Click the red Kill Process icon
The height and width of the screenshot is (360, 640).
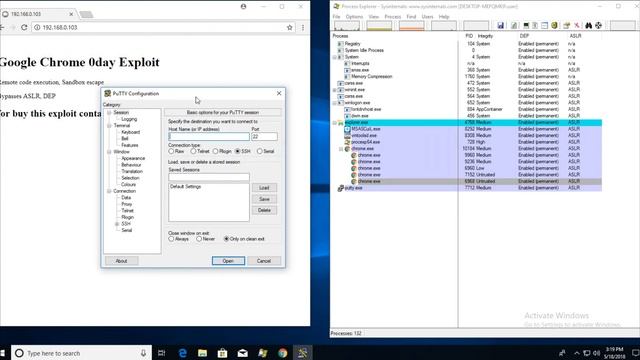(x=577, y=25)
